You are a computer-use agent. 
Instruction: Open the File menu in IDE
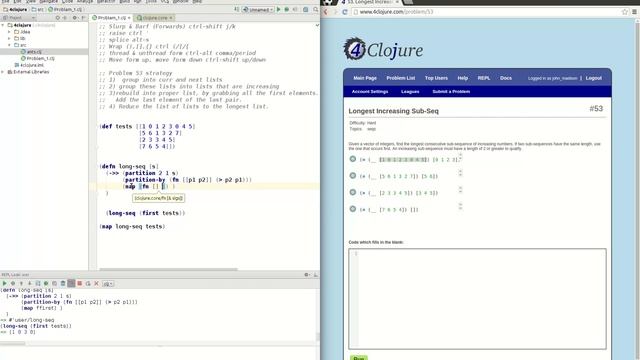click(x=6, y=2)
